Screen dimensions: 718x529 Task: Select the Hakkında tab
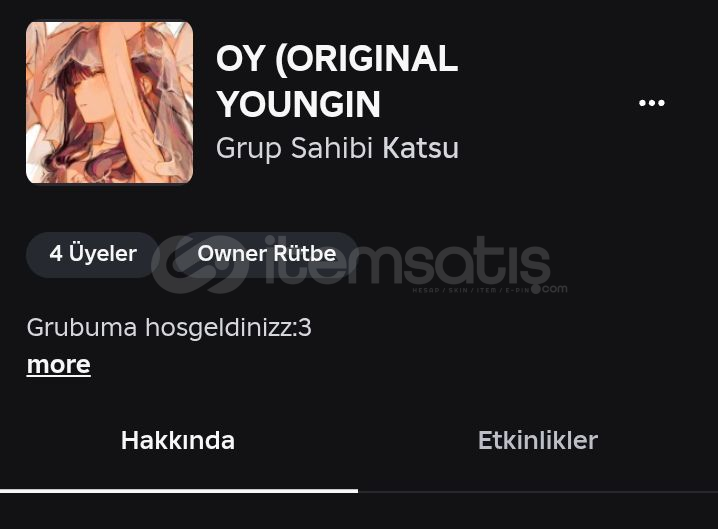[x=178, y=441]
